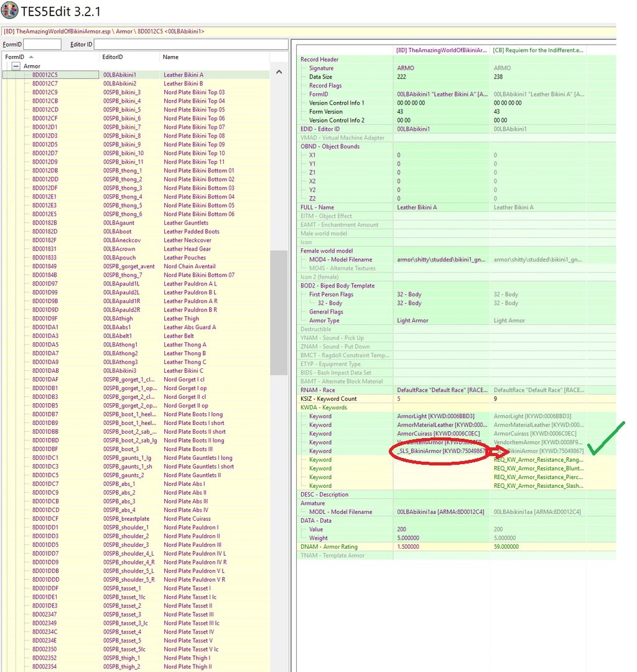
Task: Click MODL value 00LBAbikini1aa in bikini plugin column
Action: point(440,511)
